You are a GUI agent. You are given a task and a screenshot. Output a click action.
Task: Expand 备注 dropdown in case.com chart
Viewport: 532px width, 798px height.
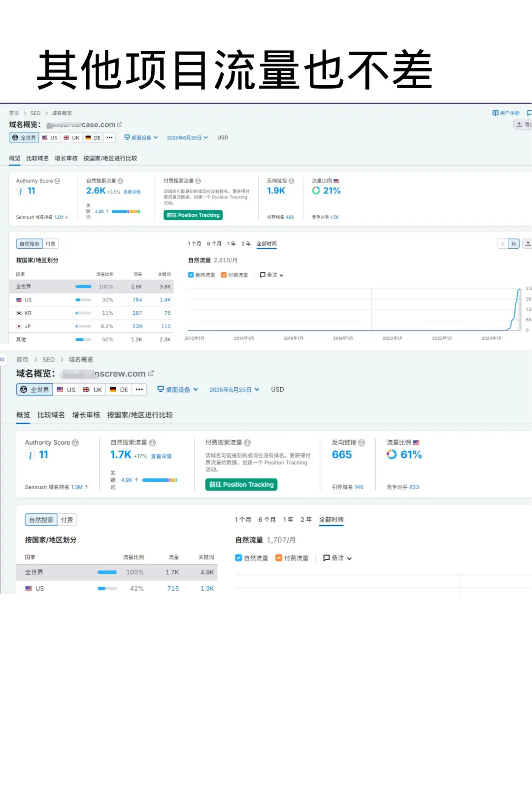coord(272,275)
